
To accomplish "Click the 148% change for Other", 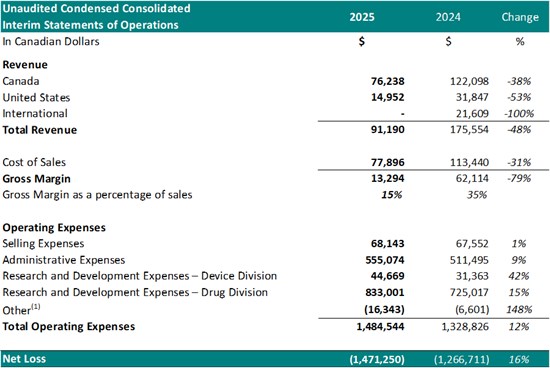I will pos(519,309).
